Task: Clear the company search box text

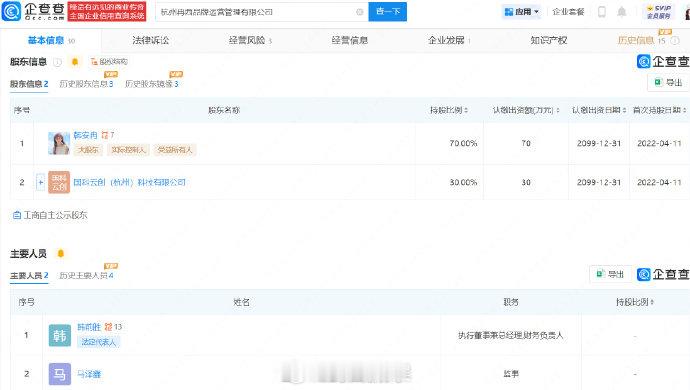Action: (x=360, y=12)
